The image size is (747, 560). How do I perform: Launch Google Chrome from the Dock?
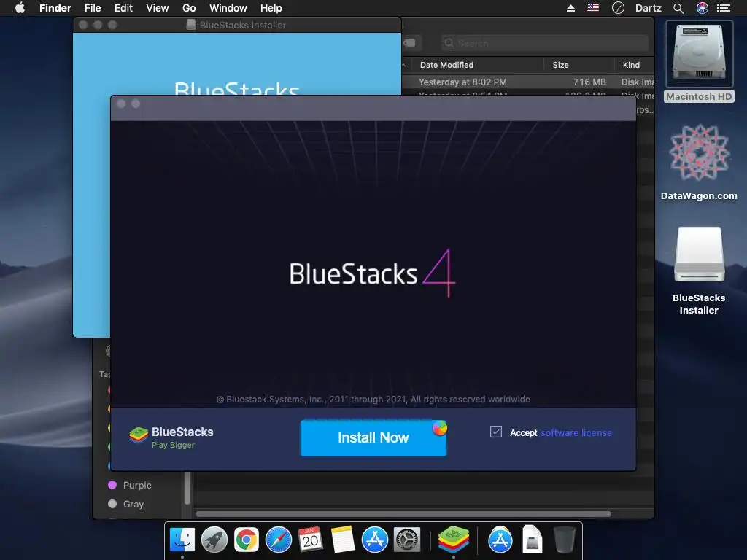click(247, 540)
